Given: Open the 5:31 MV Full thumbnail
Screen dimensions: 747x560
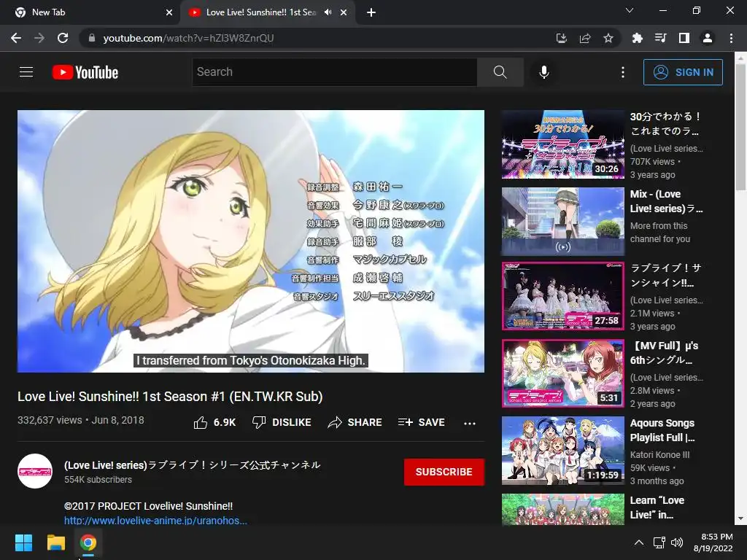Looking at the screenshot, I should [x=562, y=373].
